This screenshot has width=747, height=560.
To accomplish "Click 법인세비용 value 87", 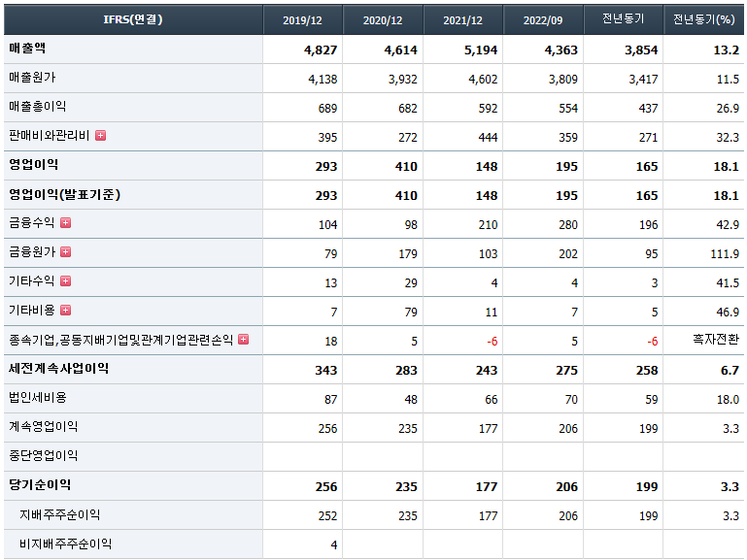I will coord(331,399).
